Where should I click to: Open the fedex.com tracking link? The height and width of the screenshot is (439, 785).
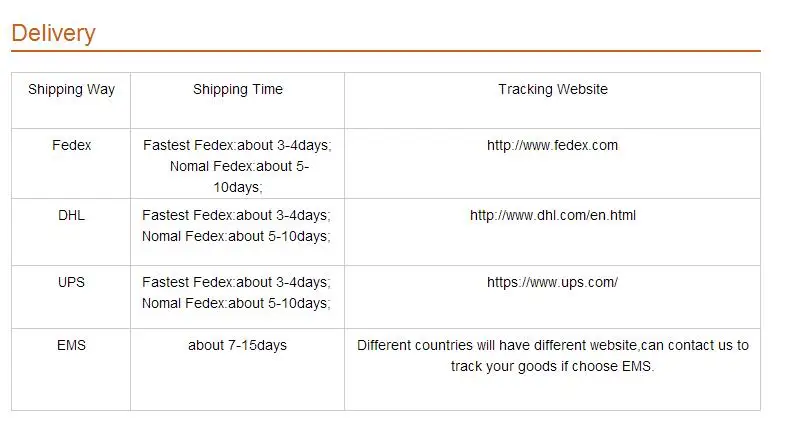point(552,145)
